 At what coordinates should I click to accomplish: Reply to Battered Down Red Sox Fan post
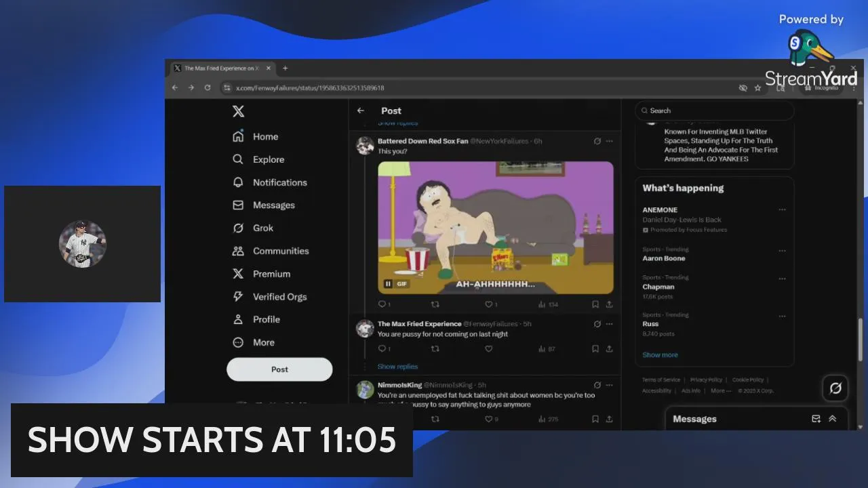[383, 304]
